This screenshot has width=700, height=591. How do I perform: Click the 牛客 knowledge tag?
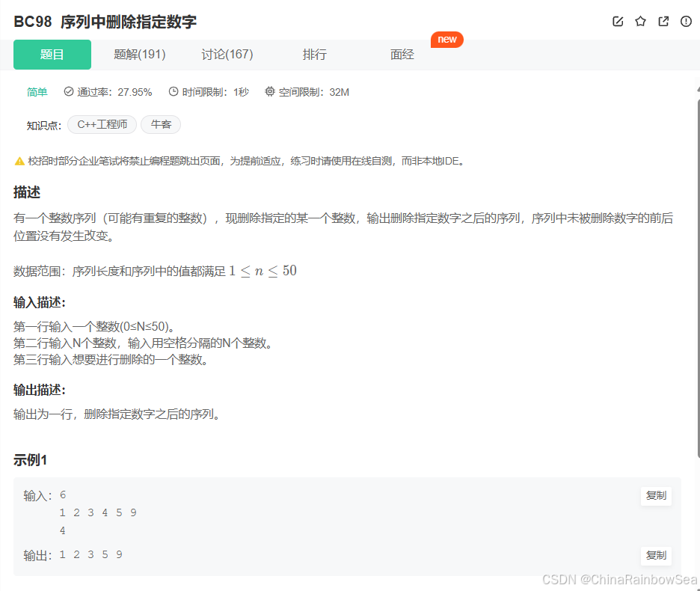(x=161, y=125)
